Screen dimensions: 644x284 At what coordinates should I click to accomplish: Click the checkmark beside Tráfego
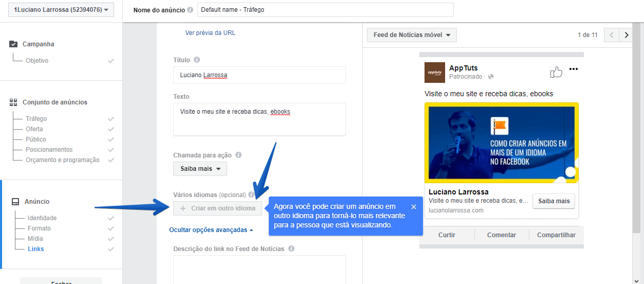point(111,119)
